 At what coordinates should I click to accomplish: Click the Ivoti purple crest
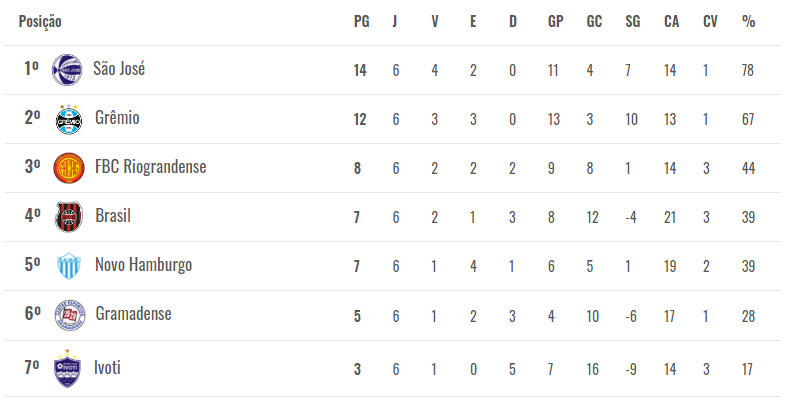[67, 369]
